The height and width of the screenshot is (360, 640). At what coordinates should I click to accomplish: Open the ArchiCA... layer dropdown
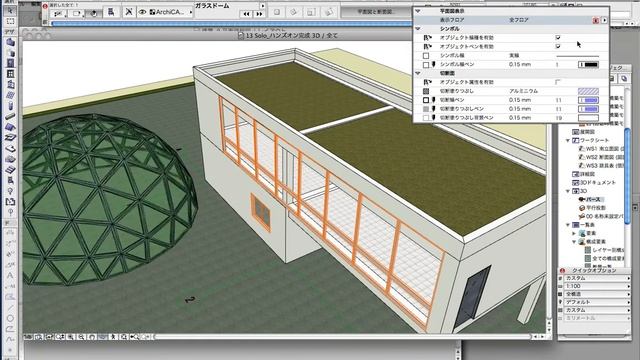(171, 12)
